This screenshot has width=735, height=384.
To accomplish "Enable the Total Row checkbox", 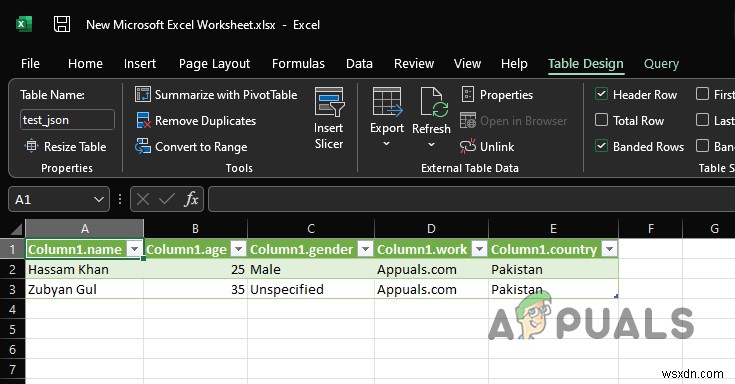I will pyautogui.click(x=601, y=120).
